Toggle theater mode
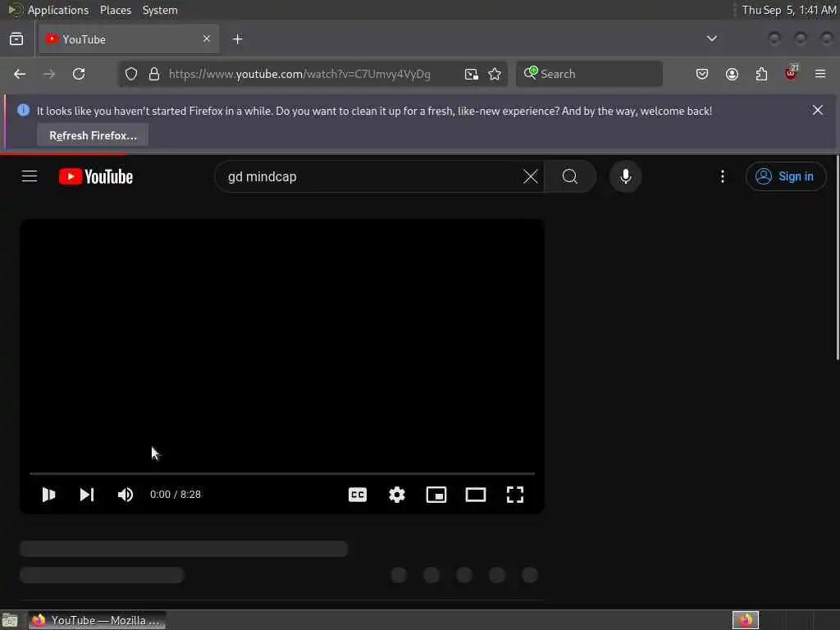This screenshot has height=630, width=840. (x=476, y=495)
